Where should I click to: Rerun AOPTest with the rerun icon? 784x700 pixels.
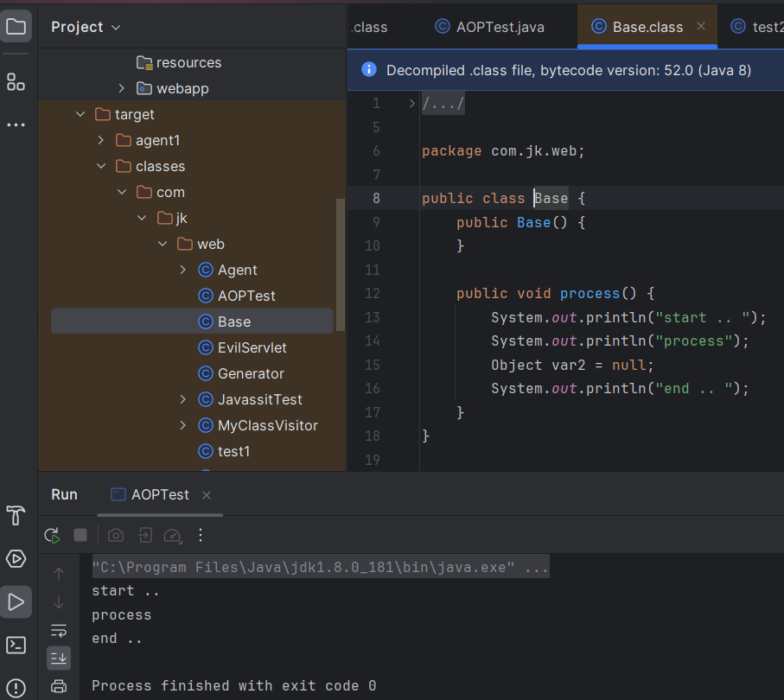pos(52,536)
